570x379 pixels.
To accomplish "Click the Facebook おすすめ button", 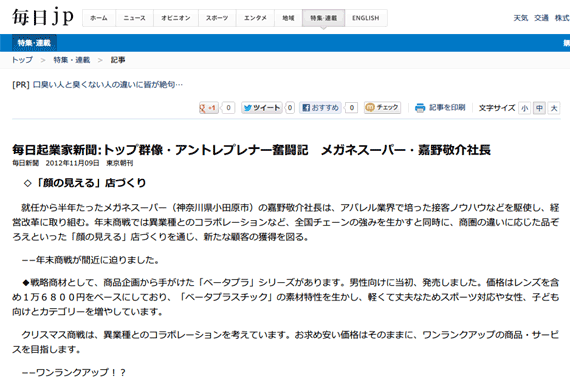I will point(320,108).
